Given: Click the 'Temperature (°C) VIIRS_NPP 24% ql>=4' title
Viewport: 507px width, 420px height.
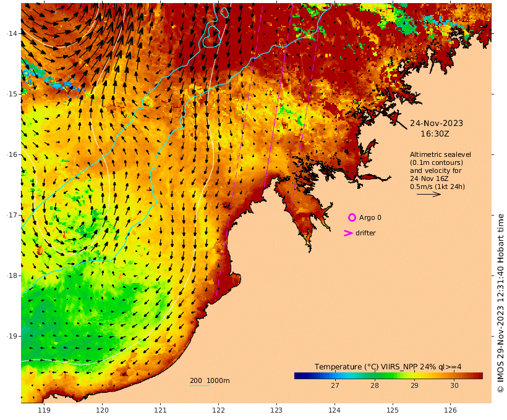Looking at the screenshot, I should 388,367.
